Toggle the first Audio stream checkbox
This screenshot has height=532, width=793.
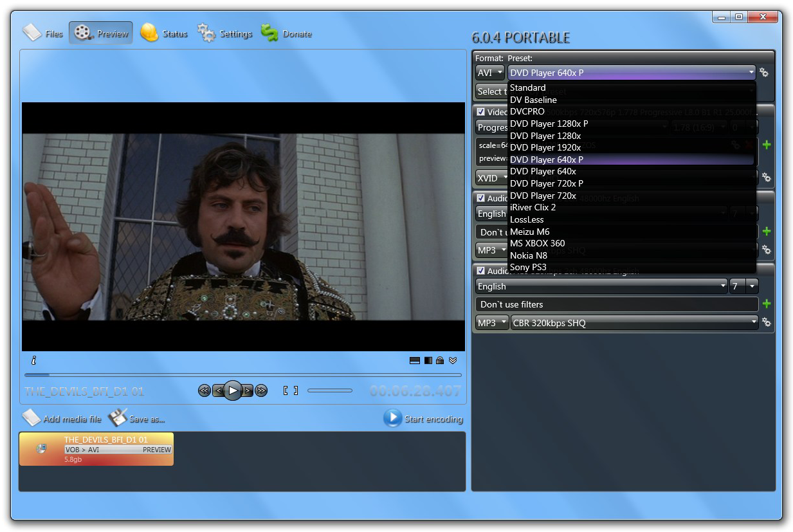tap(480, 198)
